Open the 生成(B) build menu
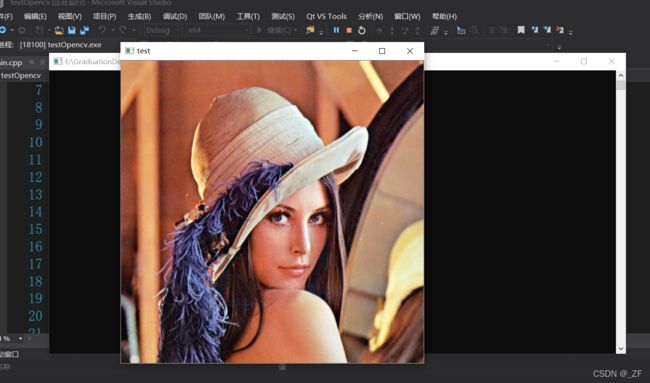 139,17
